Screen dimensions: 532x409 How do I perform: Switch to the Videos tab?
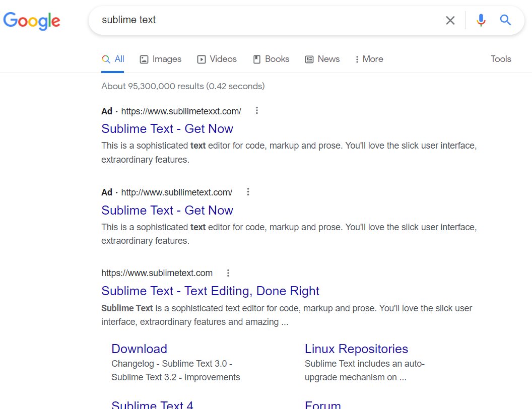click(x=217, y=59)
